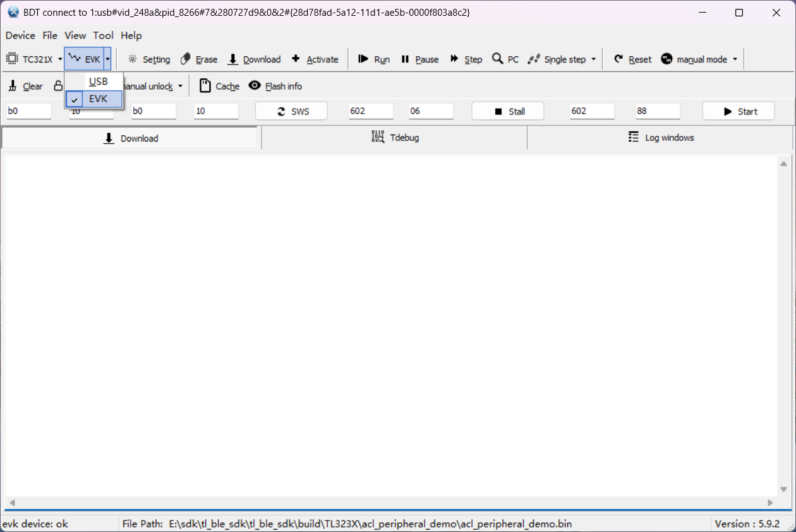Click the PC magnifier icon

point(498,59)
